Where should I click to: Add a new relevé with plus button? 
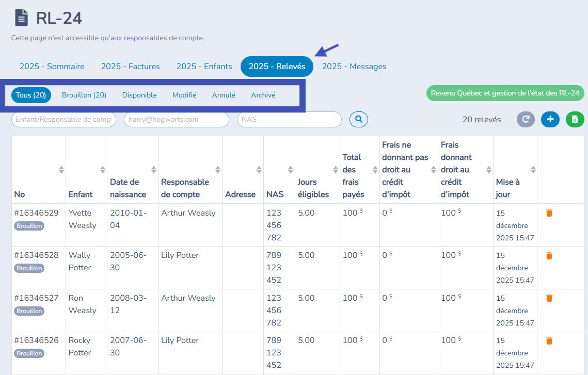tap(550, 119)
